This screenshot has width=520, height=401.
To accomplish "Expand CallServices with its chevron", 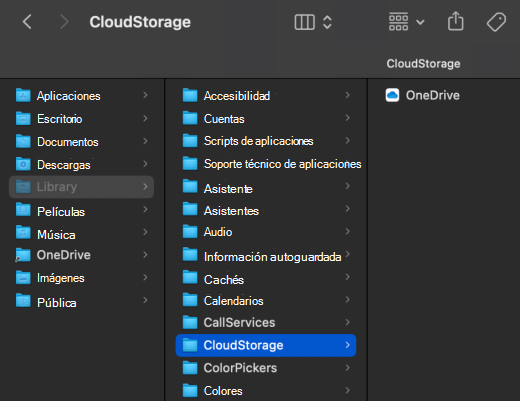I will click(348, 322).
